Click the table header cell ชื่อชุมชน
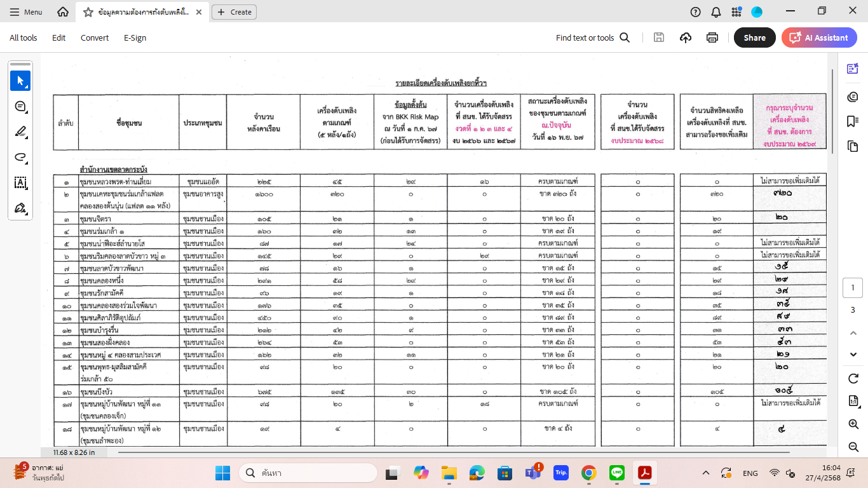868x488 pixels. [x=129, y=123]
